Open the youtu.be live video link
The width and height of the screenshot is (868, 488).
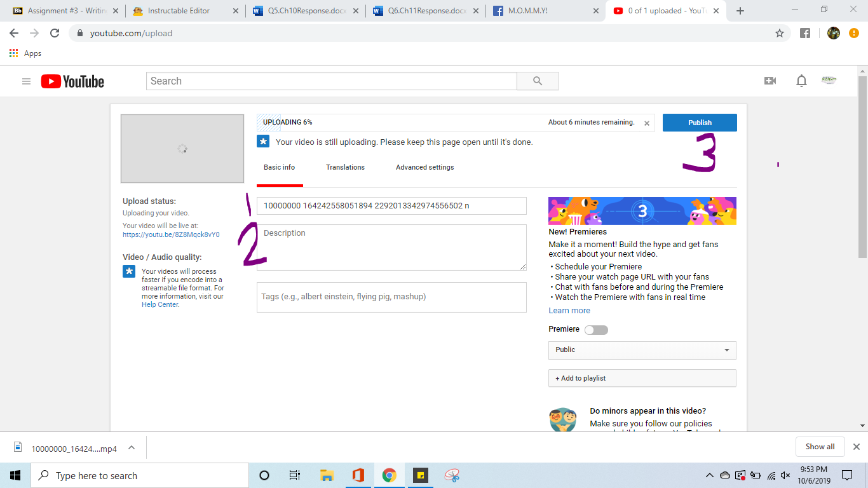tap(171, 234)
